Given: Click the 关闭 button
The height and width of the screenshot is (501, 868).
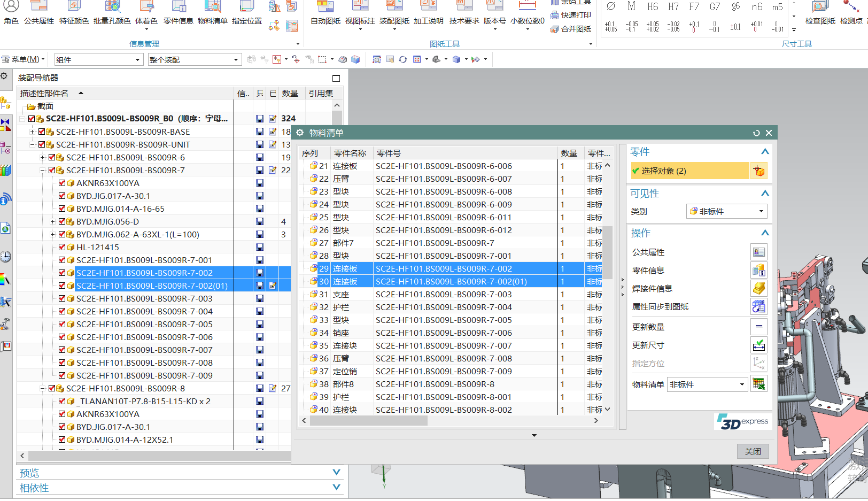Looking at the screenshot, I should click(753, 451).
